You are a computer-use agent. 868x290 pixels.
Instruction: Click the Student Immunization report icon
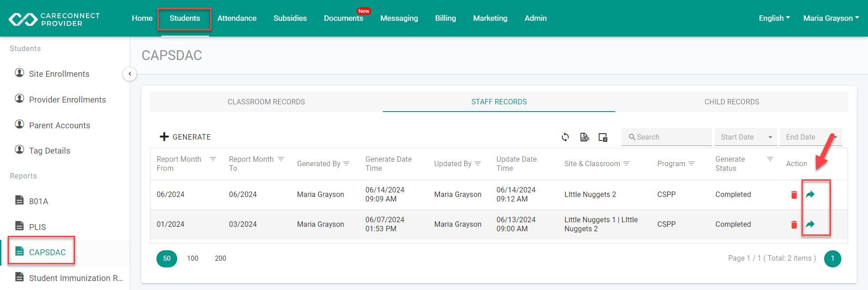coord(19,277)
